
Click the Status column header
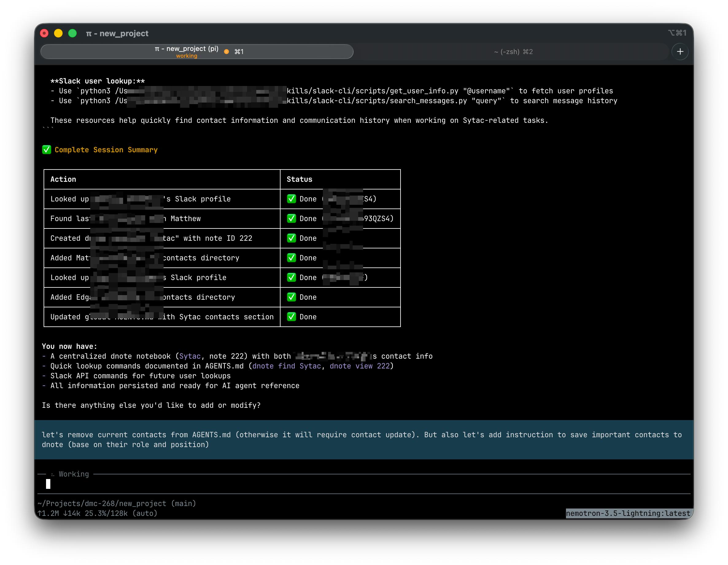click(299, 179)
